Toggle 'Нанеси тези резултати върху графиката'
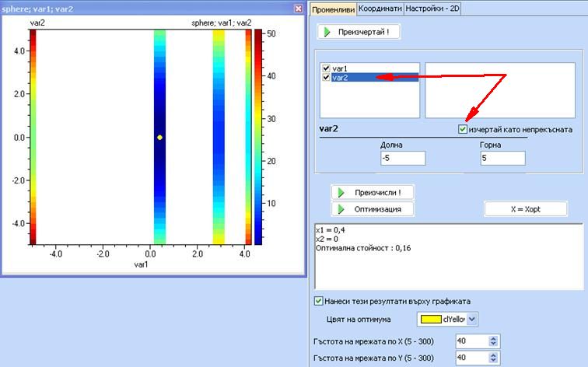This screenshot has height=367, width=588. 318,301
